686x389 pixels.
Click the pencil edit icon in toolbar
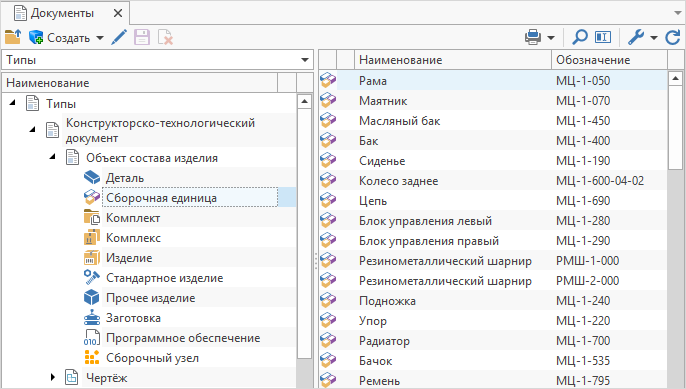click(x=119, y=38)
